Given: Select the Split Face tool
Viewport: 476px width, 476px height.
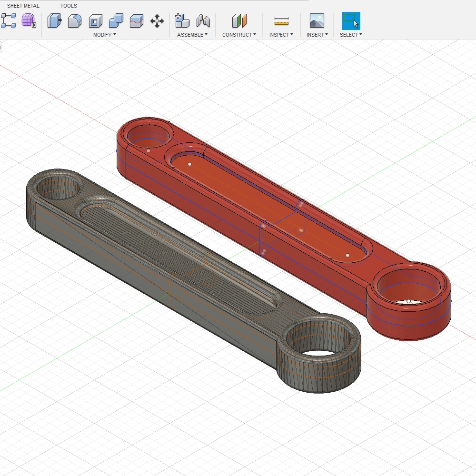Looking at the screenshot, I should click(136, 21).
